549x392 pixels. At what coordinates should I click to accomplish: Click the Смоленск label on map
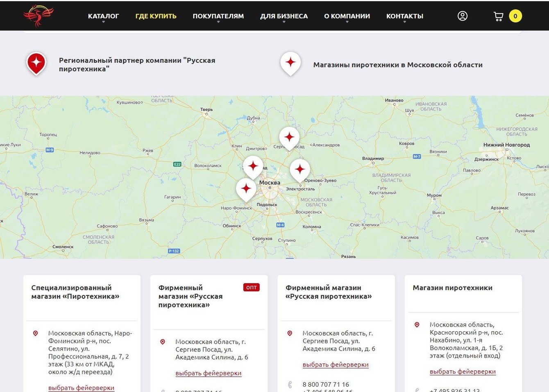click(63, 247)
